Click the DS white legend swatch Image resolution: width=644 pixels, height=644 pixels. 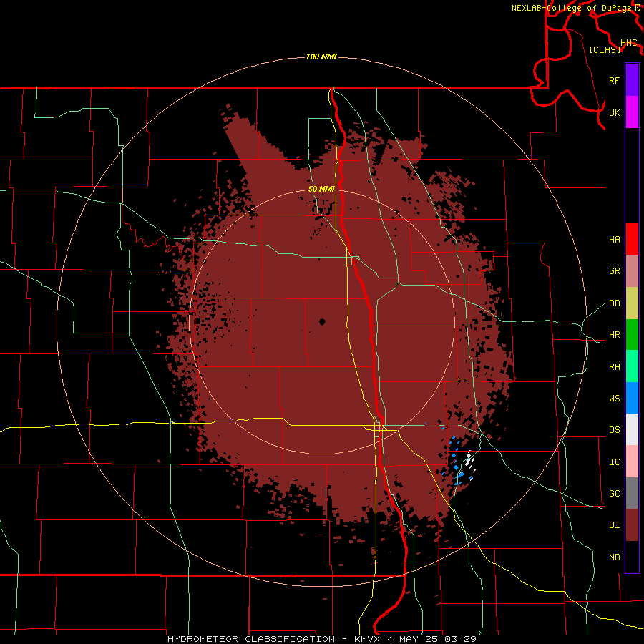632,429
